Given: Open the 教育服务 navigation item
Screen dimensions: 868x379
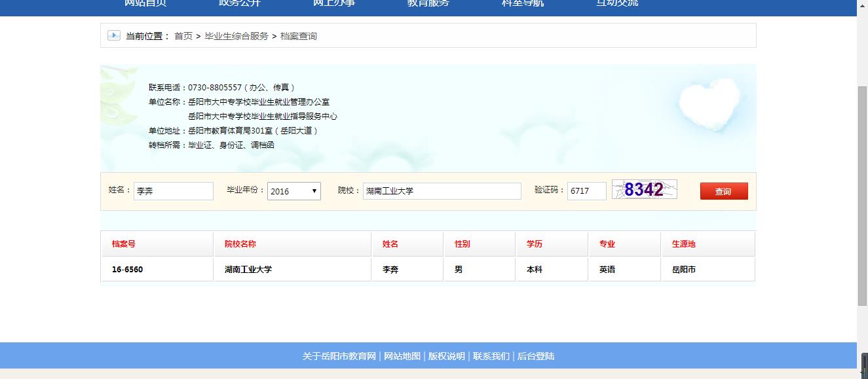Looking at the screenshot, I should pyautogui.click(x=428, y=3).
